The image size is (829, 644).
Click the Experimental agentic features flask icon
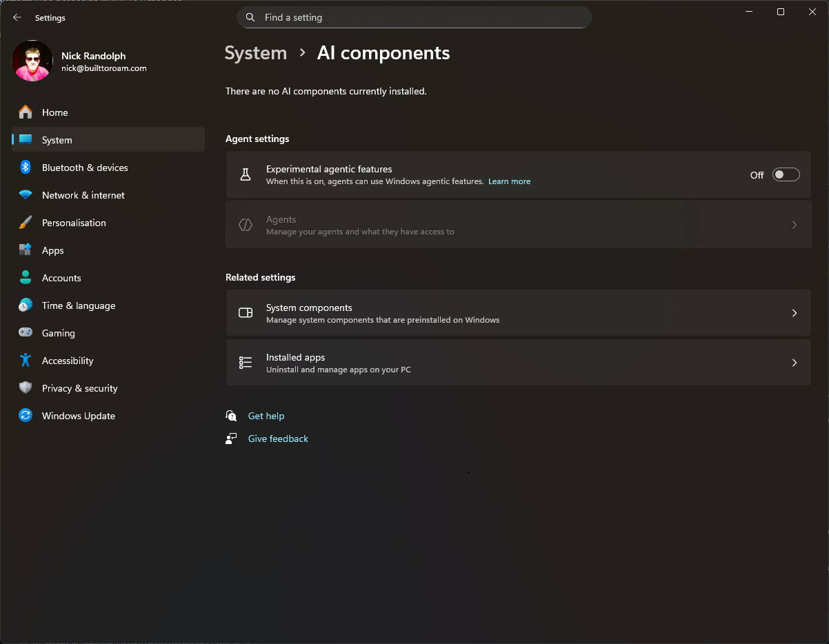(246, 175)
